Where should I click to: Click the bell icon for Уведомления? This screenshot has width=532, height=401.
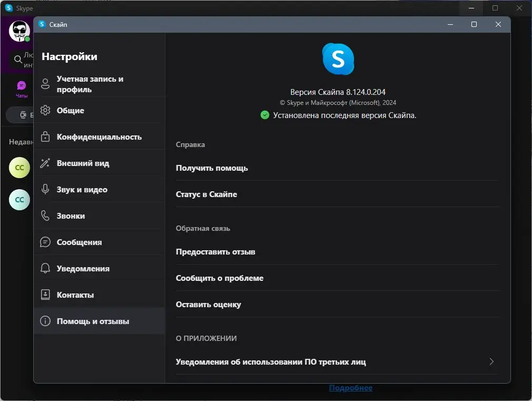click(x=45, y=268)
